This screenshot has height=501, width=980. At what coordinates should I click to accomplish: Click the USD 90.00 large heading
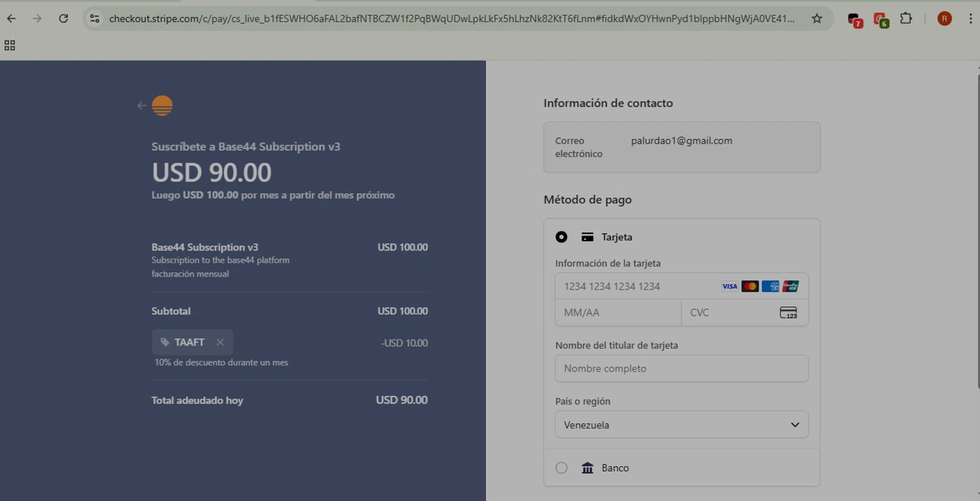(x=212, y=172)
